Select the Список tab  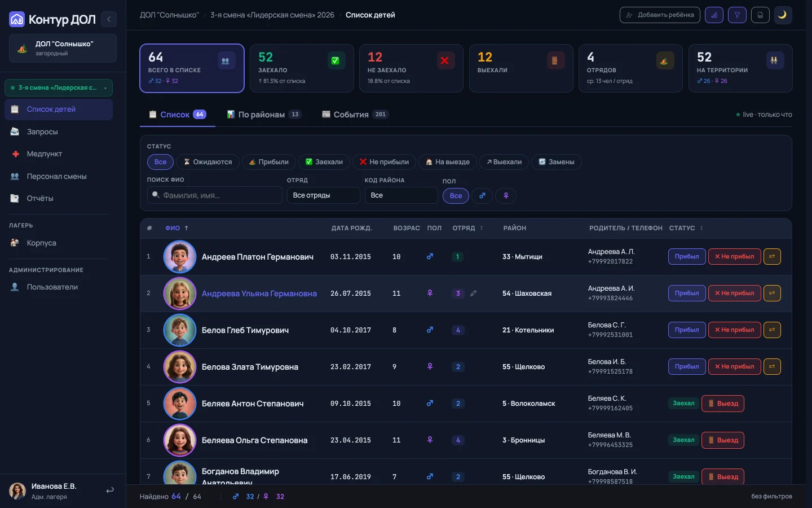pyautogui.click(x=178, y=115)
